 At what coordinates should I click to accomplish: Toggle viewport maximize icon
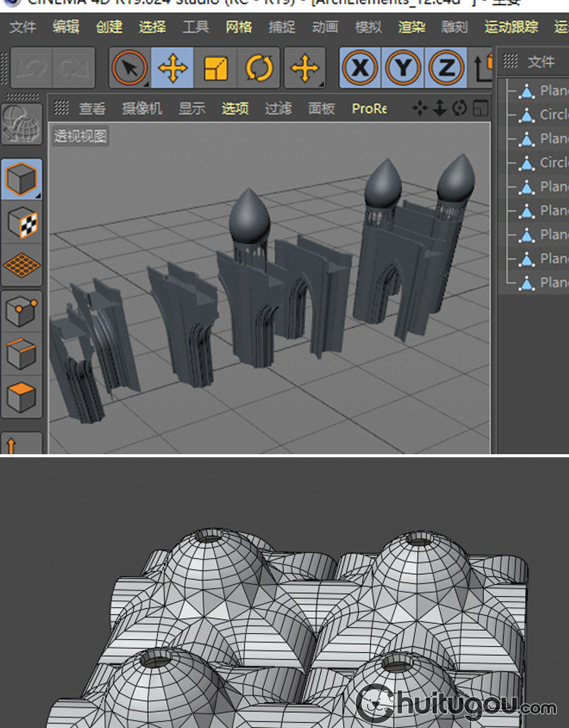click(x=480, y=108)
